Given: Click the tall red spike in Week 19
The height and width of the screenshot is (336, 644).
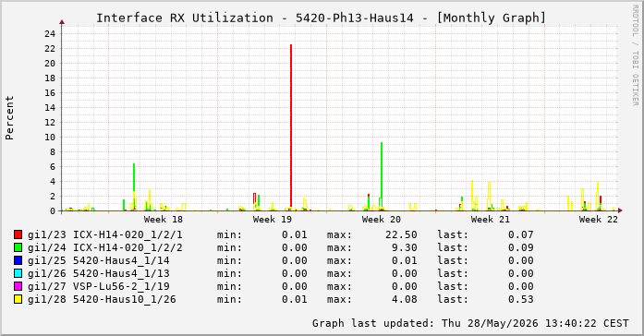Looking at the screenshot, I should coord(291,127).
